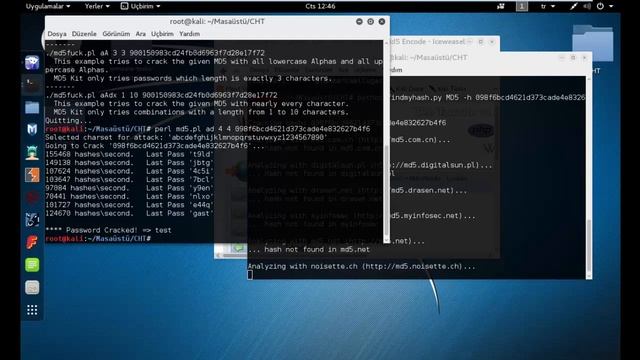This screenshot has width=640, height=360.
Task: Open green notes app in dock
Action: 32,265
